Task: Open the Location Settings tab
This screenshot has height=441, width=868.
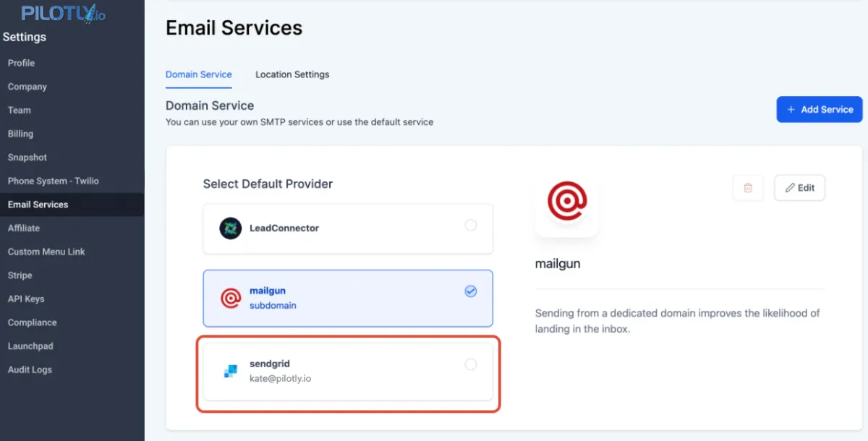Action: [x=292, y=74]
